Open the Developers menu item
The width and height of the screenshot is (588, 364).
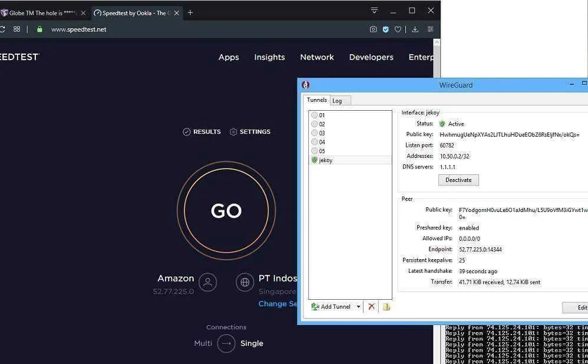pyautogui.click(x=371, y=57)
